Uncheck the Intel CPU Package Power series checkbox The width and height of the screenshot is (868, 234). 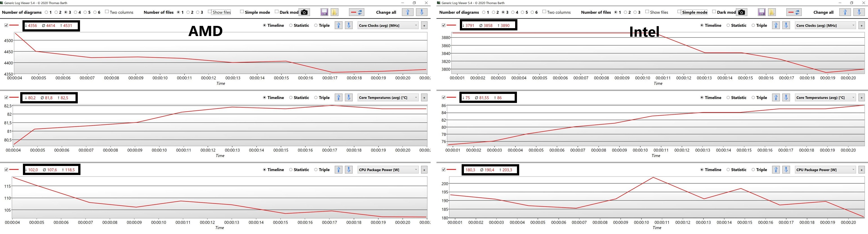pyautogui.click(x=443, y=170)
